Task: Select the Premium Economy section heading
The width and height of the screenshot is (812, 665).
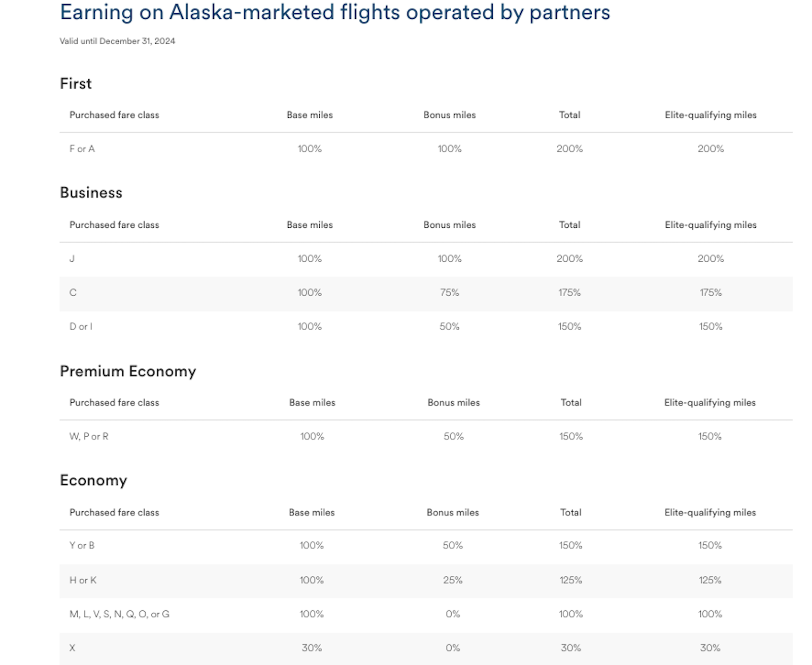Action: [127, 371]
